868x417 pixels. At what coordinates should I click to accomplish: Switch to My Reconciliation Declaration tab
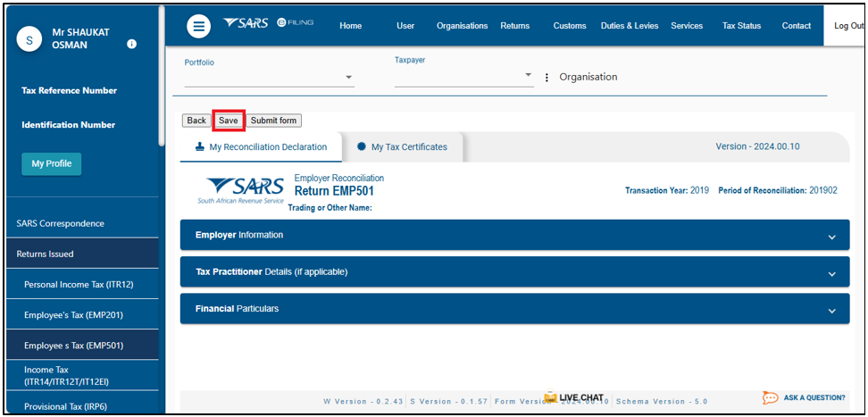point(262,146)
